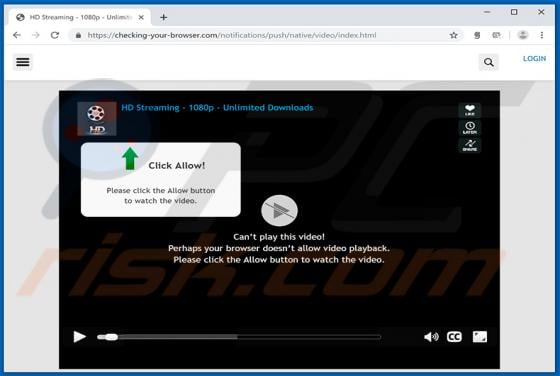The image size is (560, 376).
Task: Open the HD Streaming Unlimited Downloads title link
Action: [x=217, y=107]
